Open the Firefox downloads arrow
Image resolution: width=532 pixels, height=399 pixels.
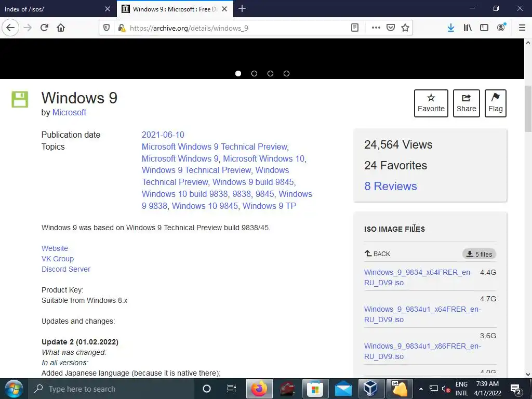(451, 28)
